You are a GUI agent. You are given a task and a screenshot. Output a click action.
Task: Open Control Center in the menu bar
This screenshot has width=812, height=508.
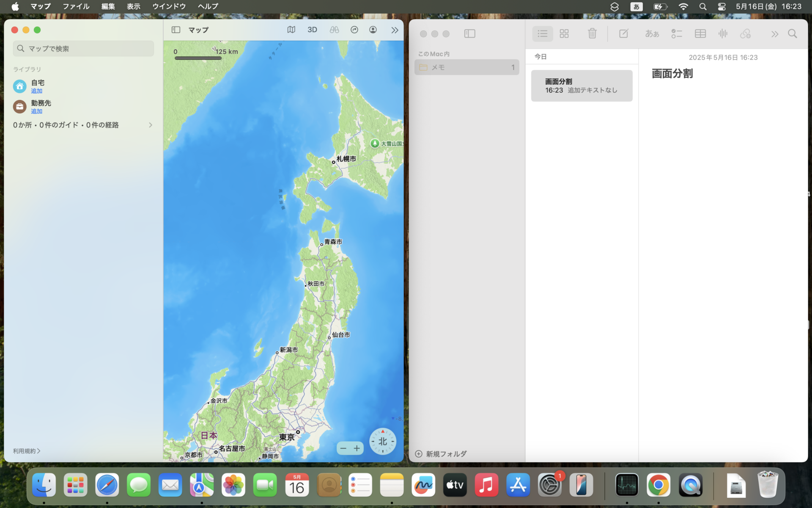[x=722, y=6]
